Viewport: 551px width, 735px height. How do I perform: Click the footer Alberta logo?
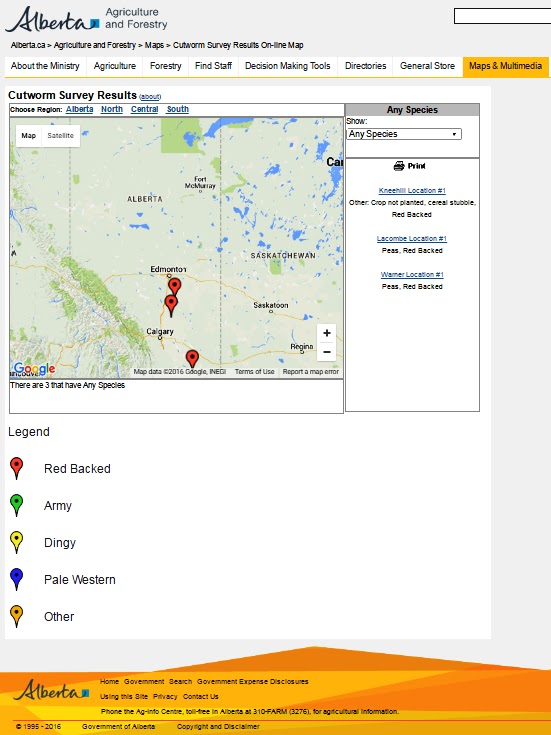point(51,690)
